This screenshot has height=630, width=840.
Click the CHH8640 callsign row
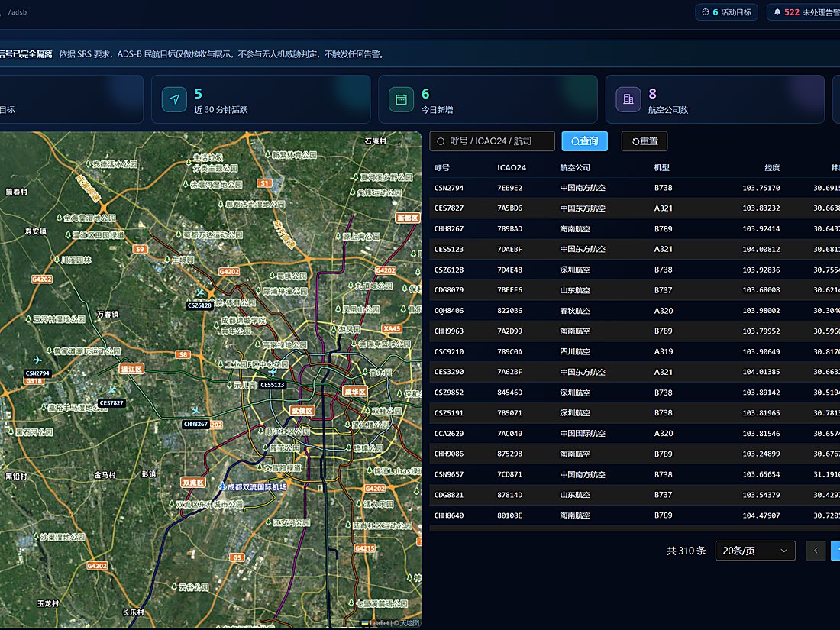coord(449,515)
